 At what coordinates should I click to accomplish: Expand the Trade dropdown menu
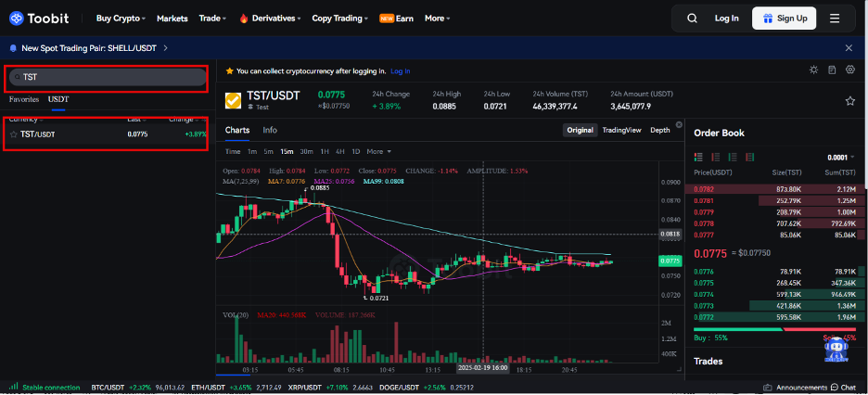tap(212, 19)
